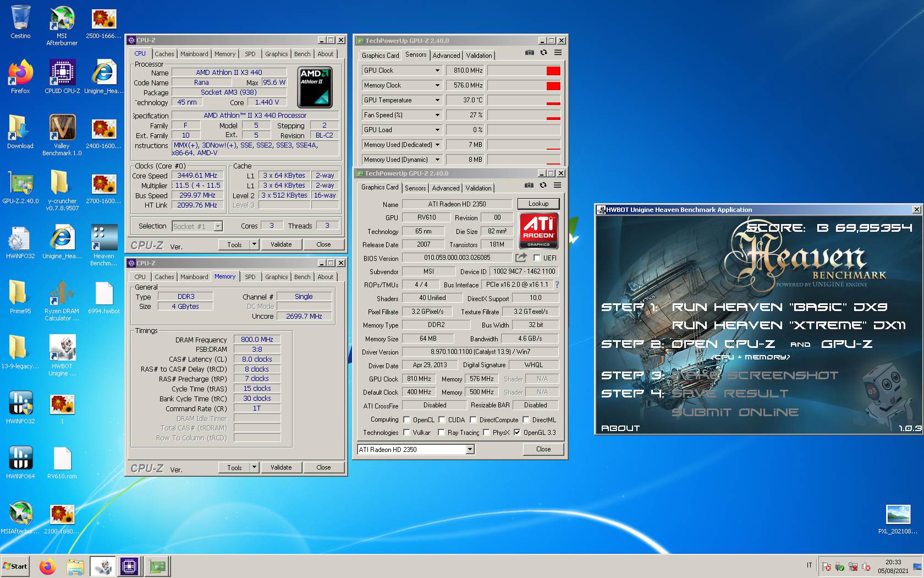This screenshot has height=578, width=924.
Task: Click the Lookup button in GPU-Z
Action: tap(538, 204)
